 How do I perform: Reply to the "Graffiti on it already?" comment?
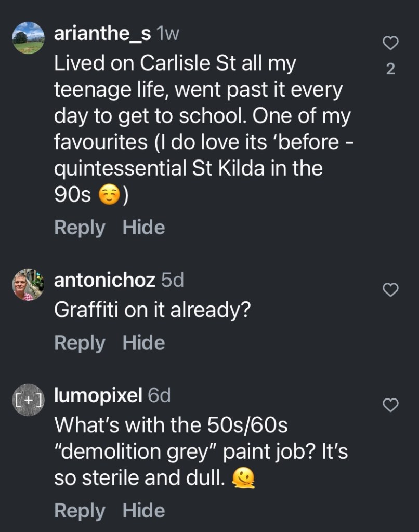[x=80, y=343]
